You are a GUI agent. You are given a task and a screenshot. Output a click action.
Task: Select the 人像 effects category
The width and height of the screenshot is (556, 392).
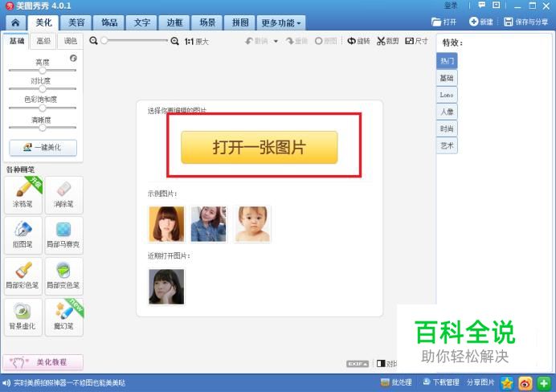[x=447, y=112]
